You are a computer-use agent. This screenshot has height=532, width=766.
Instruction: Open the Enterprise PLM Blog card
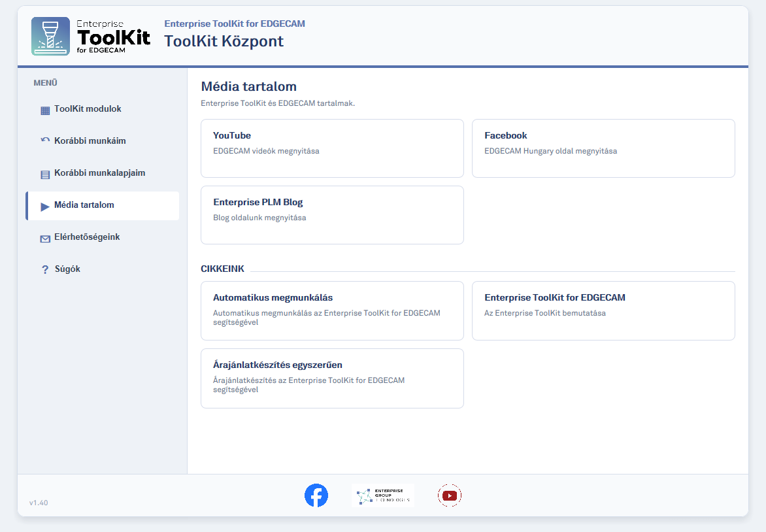[332, 215]
